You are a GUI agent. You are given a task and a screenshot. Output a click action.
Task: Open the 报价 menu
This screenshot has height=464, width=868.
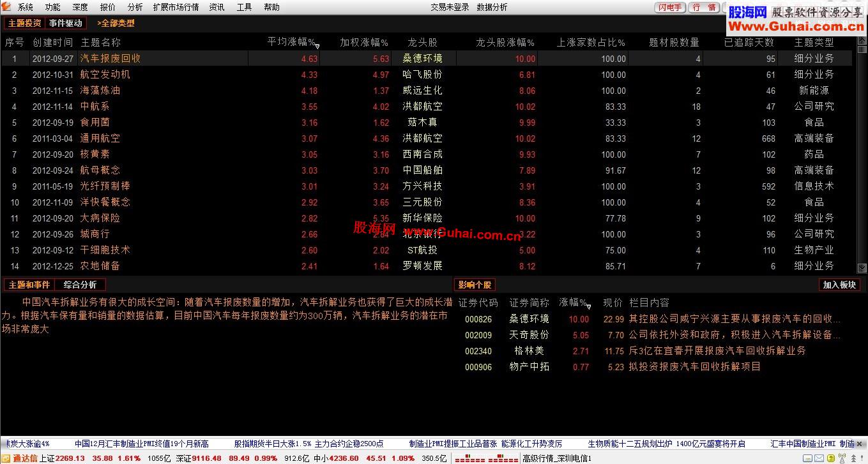point(108,7)
